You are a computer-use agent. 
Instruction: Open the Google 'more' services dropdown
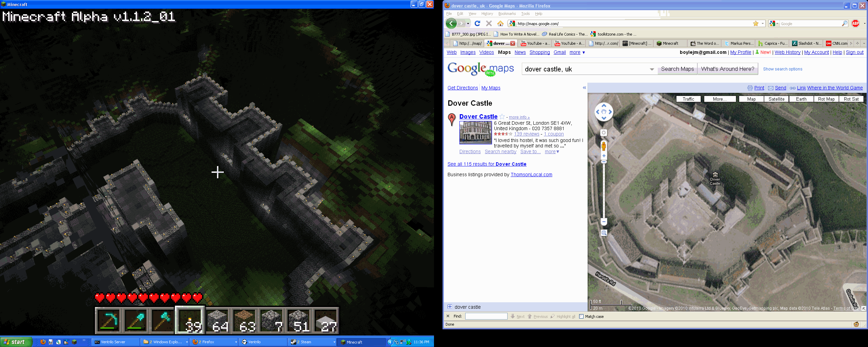click(577, 52)
